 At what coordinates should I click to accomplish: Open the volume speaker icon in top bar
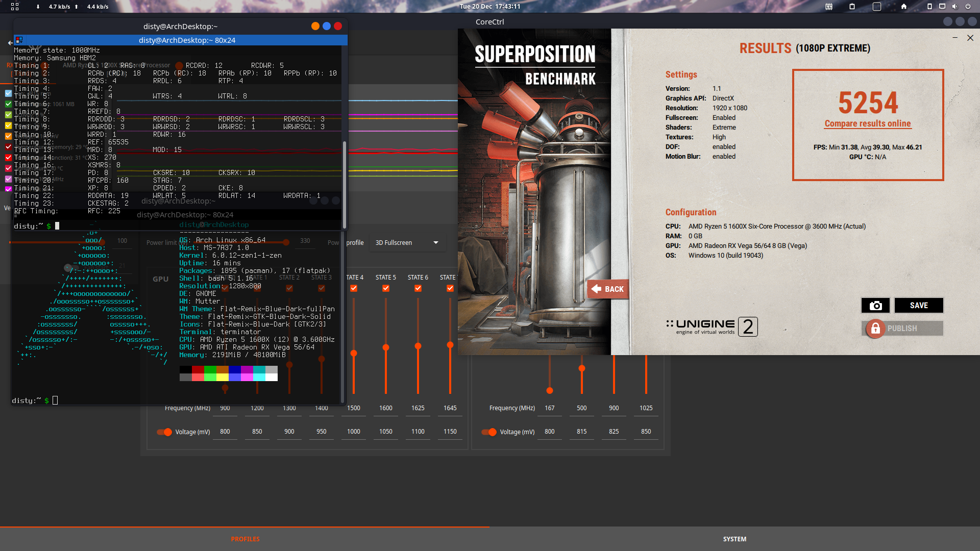[954, 7]
